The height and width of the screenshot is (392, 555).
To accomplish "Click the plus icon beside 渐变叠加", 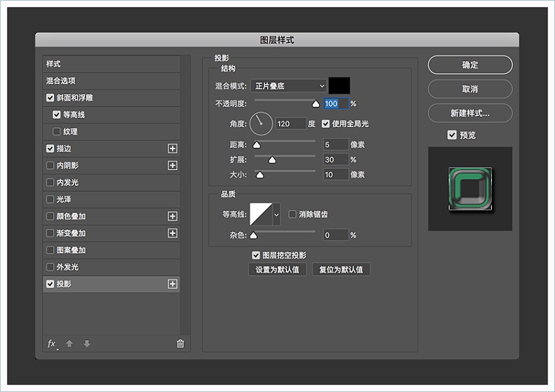I will coord(173,233).
